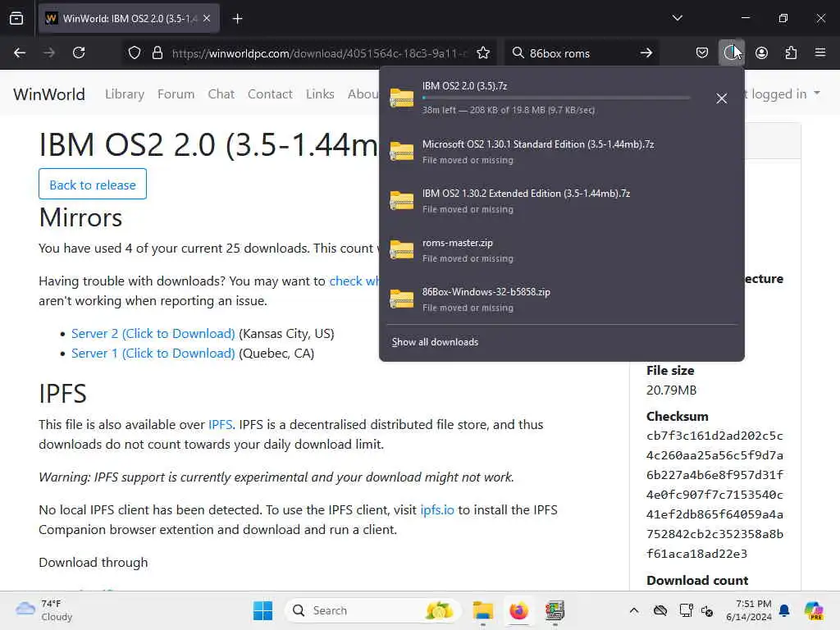This screenshot has height=630, width=840.
Task: Open the Windows Start menu
Action: (262, 610)
